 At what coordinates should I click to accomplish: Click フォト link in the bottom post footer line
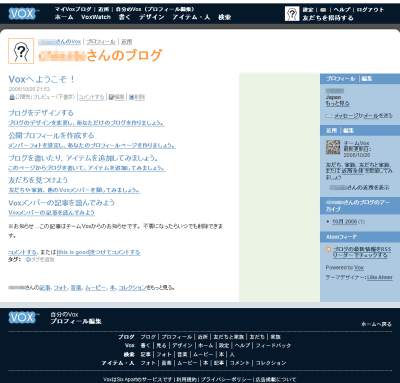click(60, 288)
